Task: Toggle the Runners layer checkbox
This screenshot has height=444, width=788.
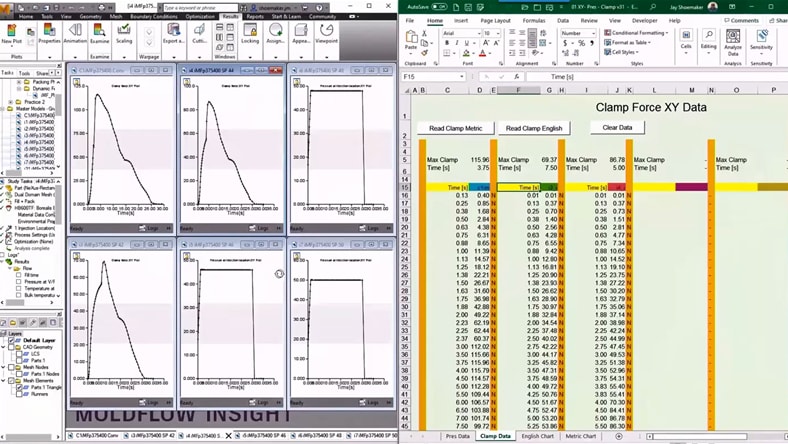Action: coord(19,394)
